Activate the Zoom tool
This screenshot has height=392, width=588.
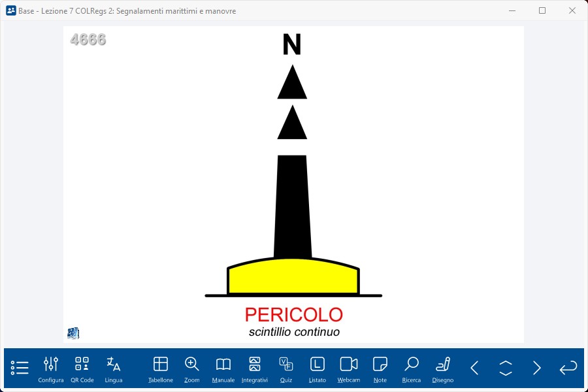point(192,368)
